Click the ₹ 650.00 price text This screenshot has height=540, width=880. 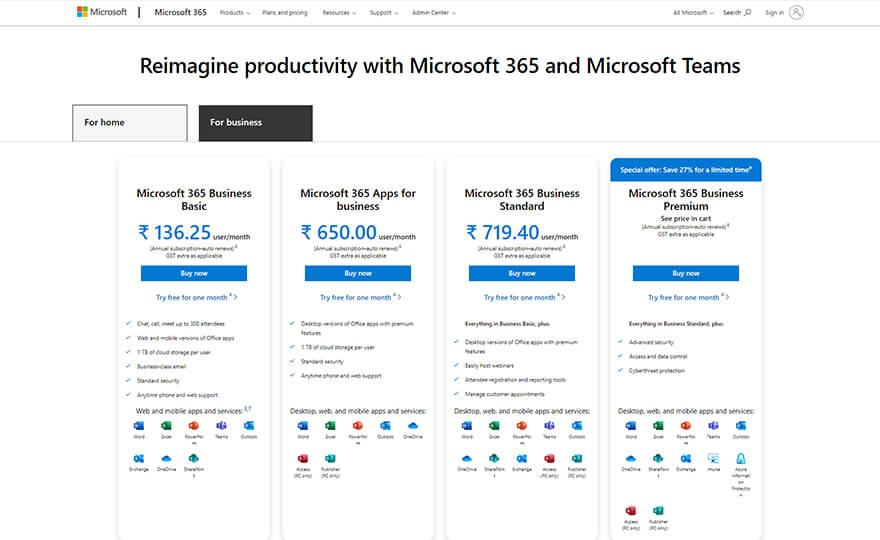click(338, 232)
